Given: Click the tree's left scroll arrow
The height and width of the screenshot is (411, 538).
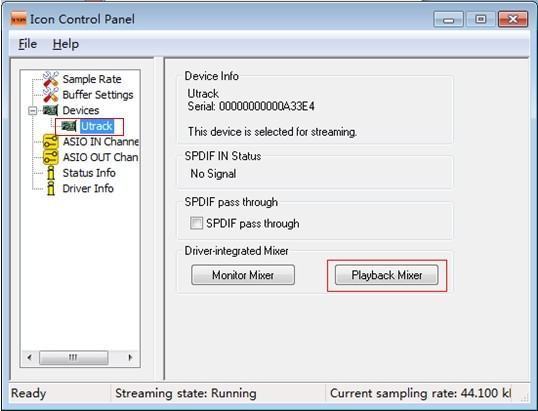Looking at the screenshot, I should [30, 357].
